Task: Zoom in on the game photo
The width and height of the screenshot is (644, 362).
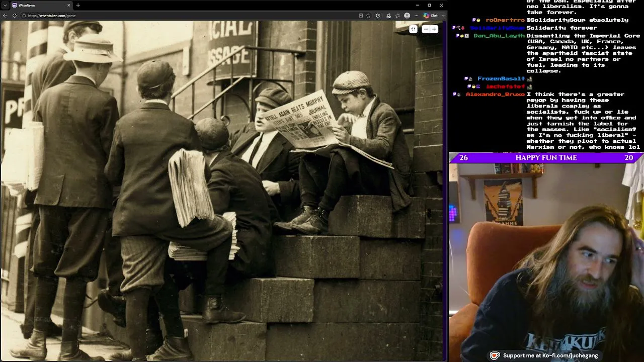Action: pos(434,29)
